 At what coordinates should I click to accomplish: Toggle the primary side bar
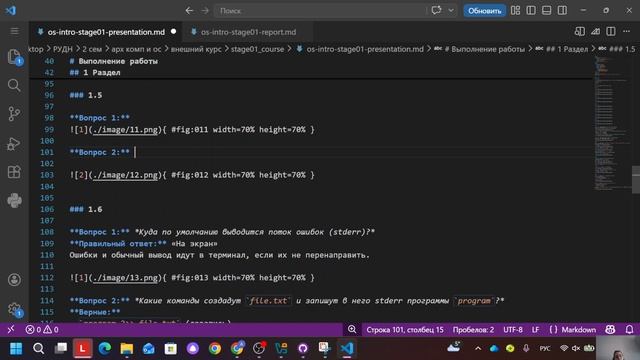pos(531,11)
